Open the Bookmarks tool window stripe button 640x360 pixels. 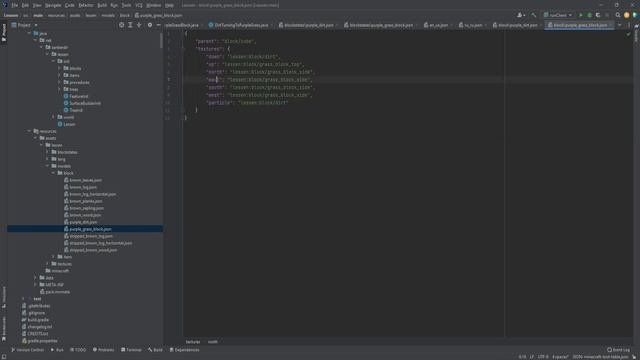4,329
